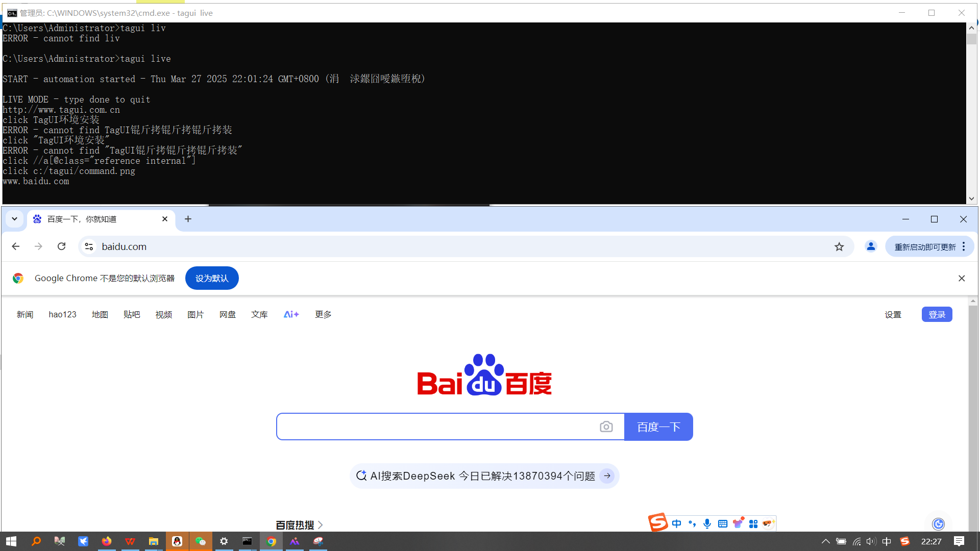Open the 新闻 link on Baidu
This screenshot has width=980, height=551.
pyautogui.click(x=25, y=314)
